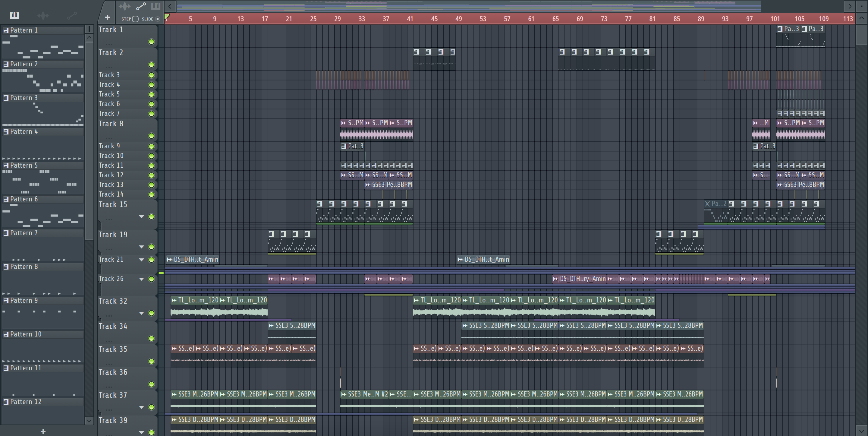Click the up arrow of the pattern picker scrollbar
Viewport: 868px width, 436px height.
pyautogui.click(x=89, y=37)
